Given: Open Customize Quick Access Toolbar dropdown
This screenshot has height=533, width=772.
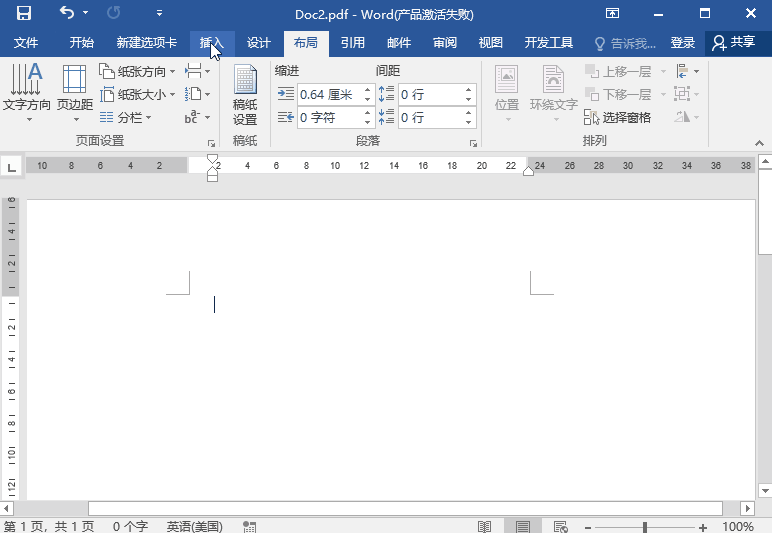Looking at the screenshot, I should tap(159, 13).
